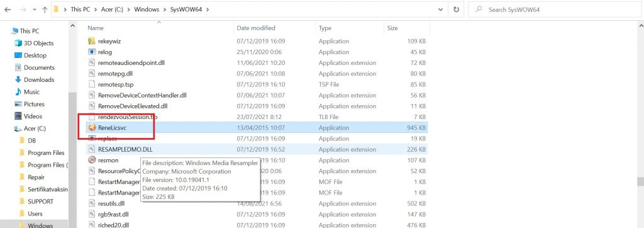Go up one folder level arrow
644x228 pixels.
pos(45,9)
